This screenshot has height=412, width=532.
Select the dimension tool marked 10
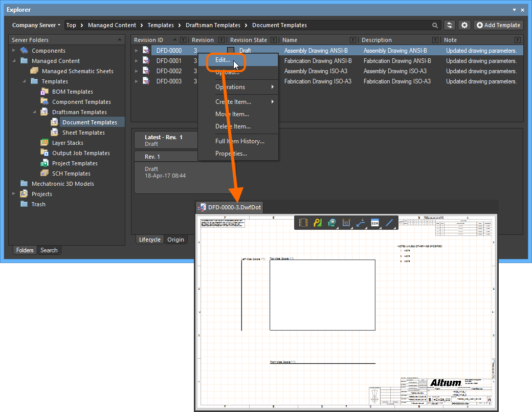click(x=346, y=223)
